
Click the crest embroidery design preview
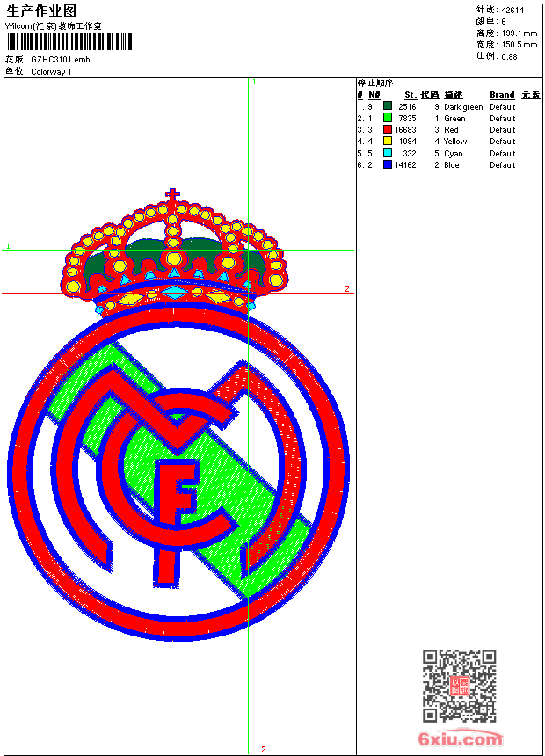click(178, 415)
